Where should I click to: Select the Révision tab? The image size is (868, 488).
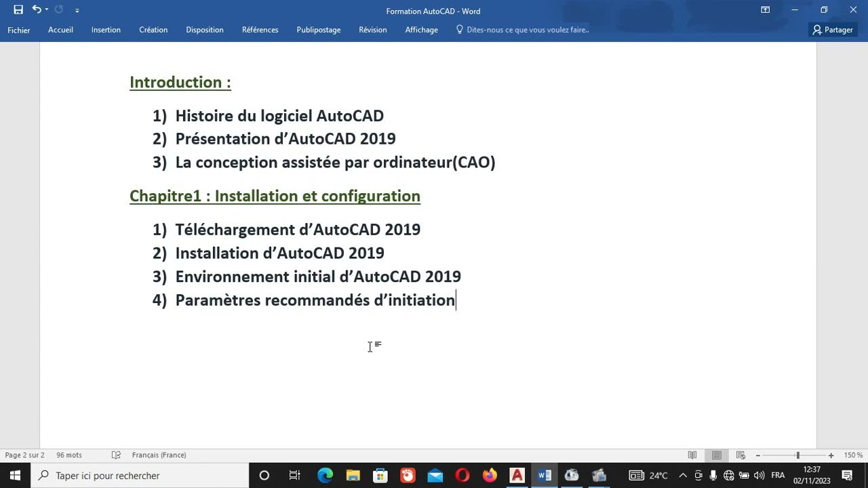click(x=373, y=30)
